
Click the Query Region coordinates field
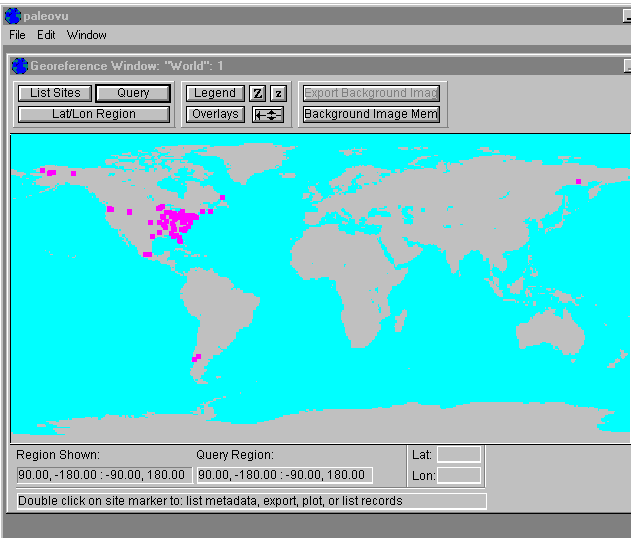(x=284, y=475)
